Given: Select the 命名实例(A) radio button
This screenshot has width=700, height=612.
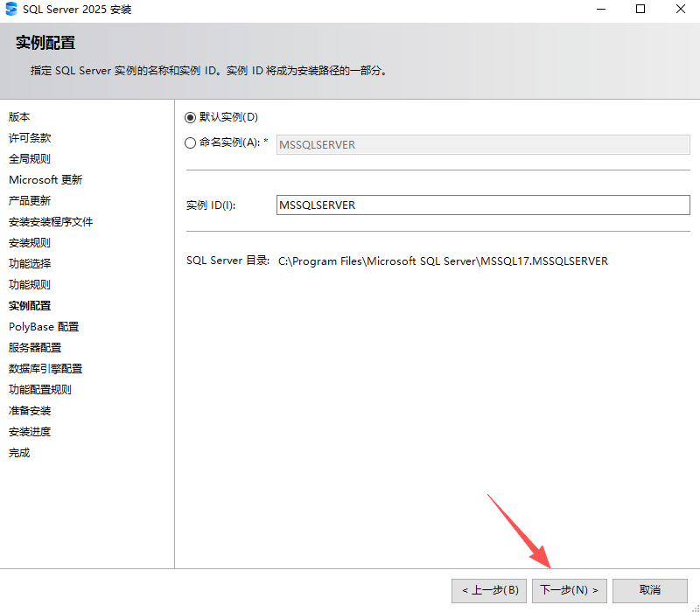Looking at the screenshot, I should (x=190, y=143).
